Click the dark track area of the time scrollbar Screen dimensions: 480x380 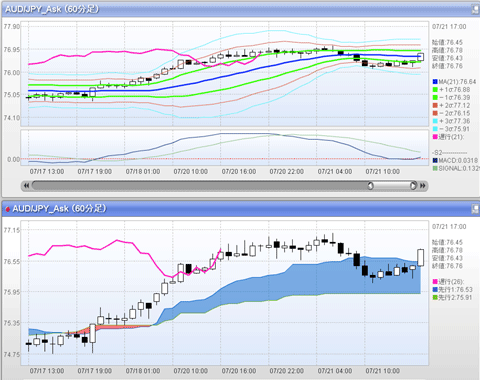[x=200, y=186]
